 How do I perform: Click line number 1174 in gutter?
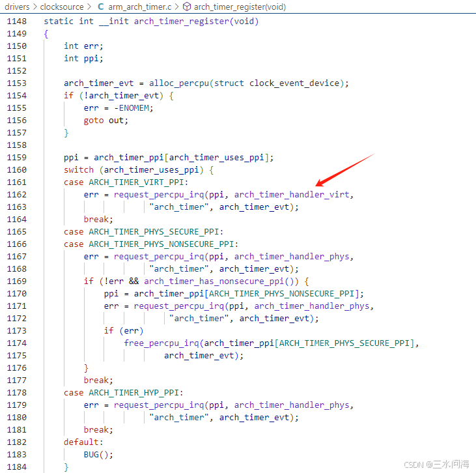[x=17, y=343]
